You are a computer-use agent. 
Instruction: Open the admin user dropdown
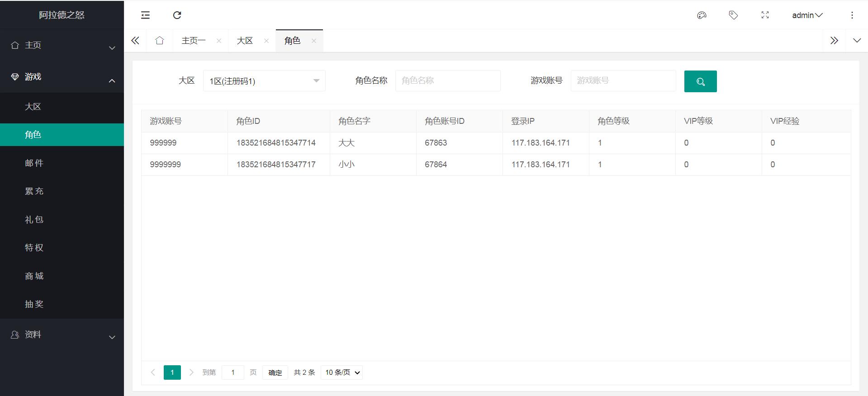[807, 15]
